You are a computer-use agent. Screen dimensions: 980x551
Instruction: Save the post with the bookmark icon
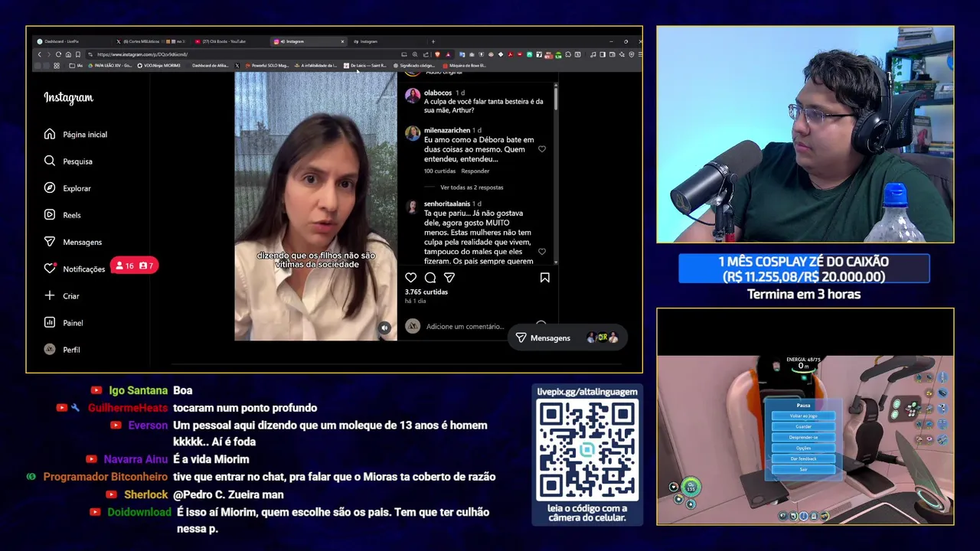[x=545, y=278]
